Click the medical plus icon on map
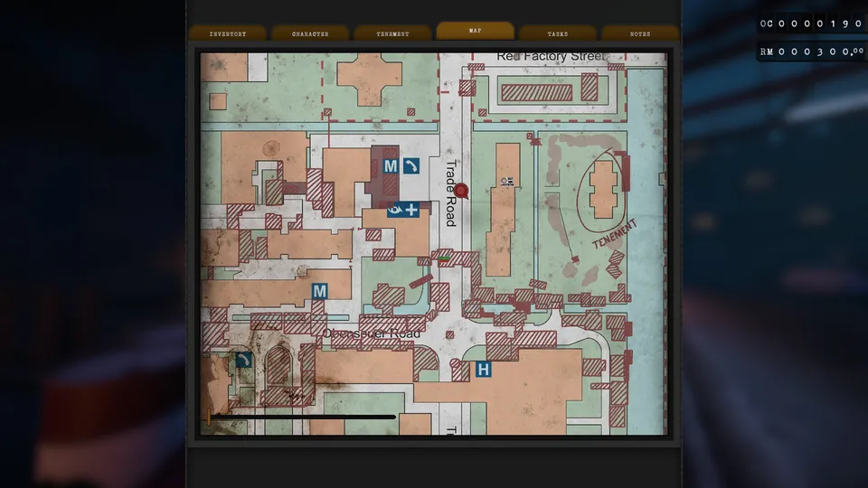Image resolution: width=868 pixels, height=488 pixels. pyautogui.click(x=411, y=210)
